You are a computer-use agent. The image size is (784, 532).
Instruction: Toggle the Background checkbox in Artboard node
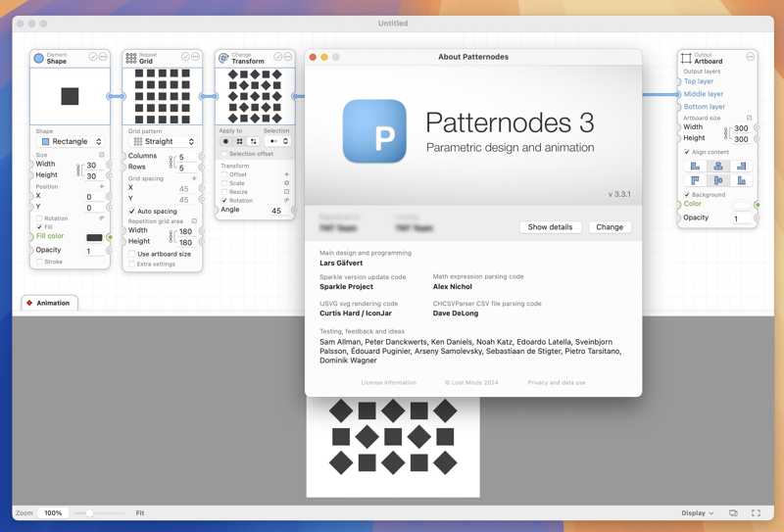687,195
